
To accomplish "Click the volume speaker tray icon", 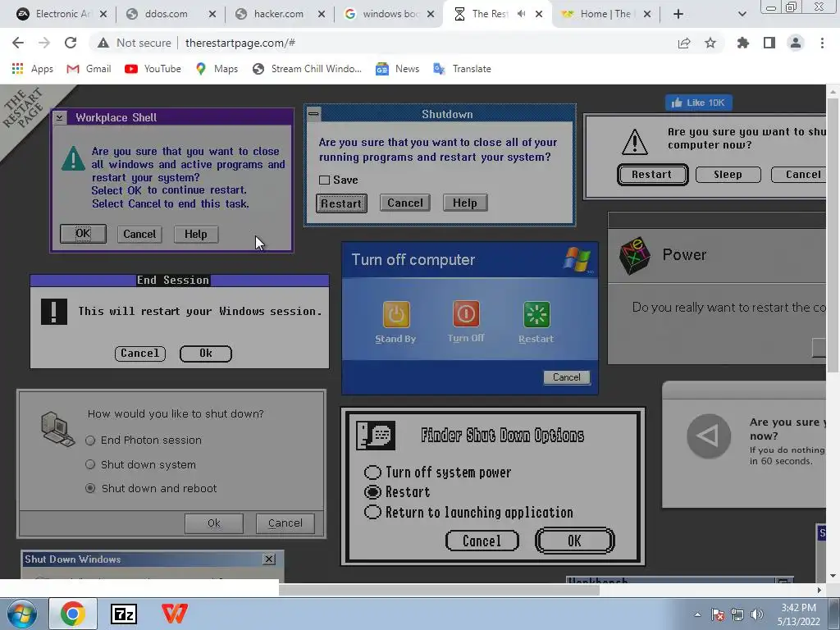I will (x=756, y=614).
